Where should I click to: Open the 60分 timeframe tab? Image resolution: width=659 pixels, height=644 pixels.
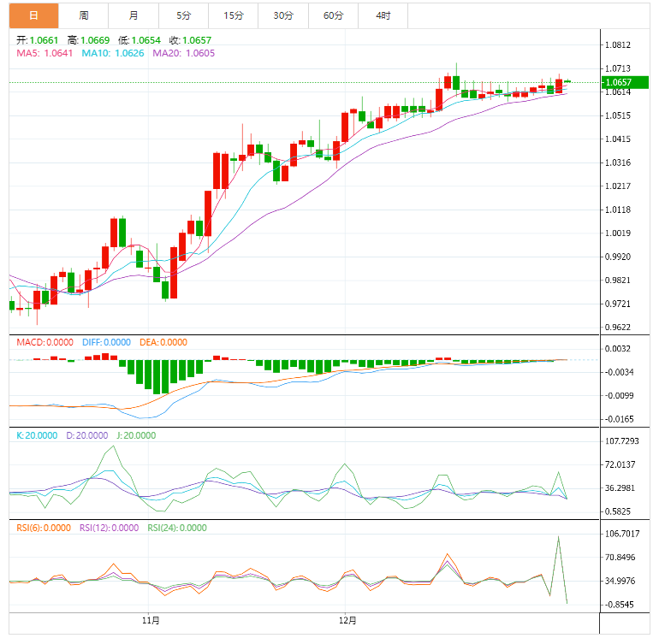[x=333, y=15]
